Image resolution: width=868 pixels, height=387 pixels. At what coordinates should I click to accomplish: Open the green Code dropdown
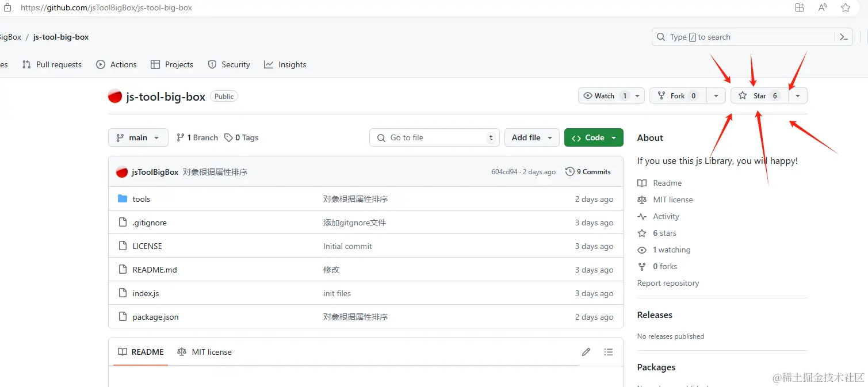[594, 137]
